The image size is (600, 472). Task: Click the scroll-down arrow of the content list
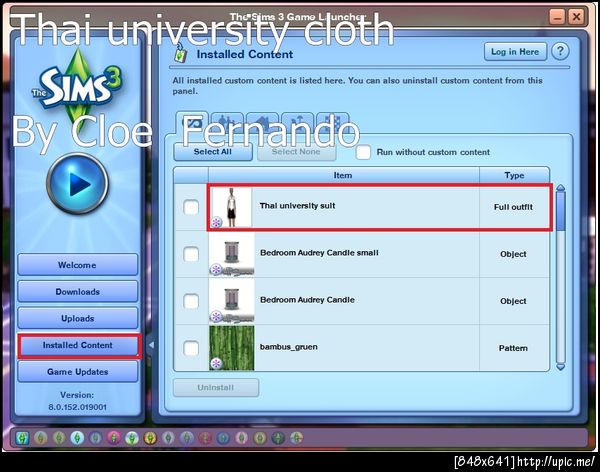(561, 367)
